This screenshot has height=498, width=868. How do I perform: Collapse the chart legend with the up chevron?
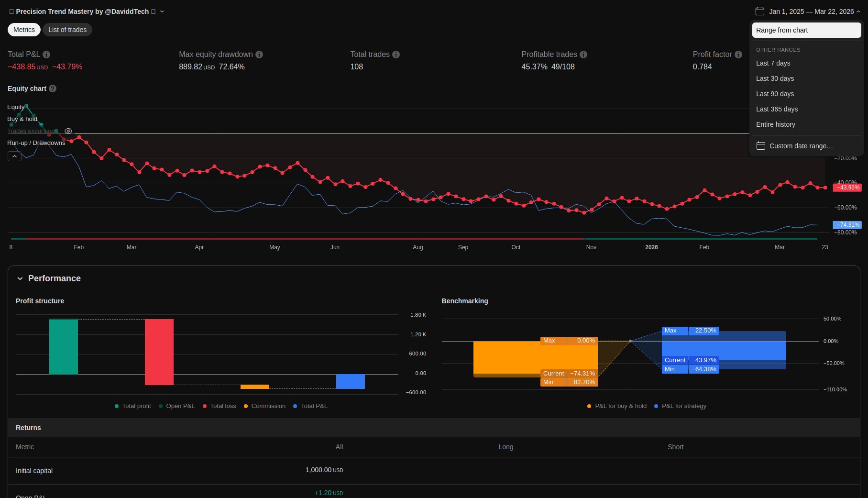tap(14, 156)
